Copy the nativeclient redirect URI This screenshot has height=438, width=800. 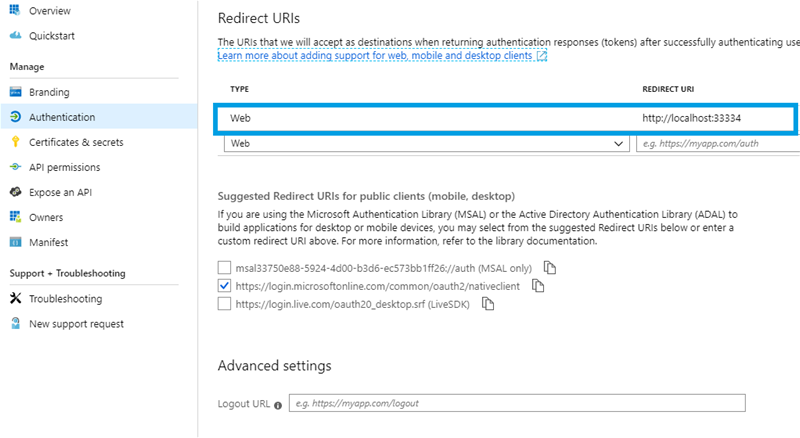(x=538, y=286)
